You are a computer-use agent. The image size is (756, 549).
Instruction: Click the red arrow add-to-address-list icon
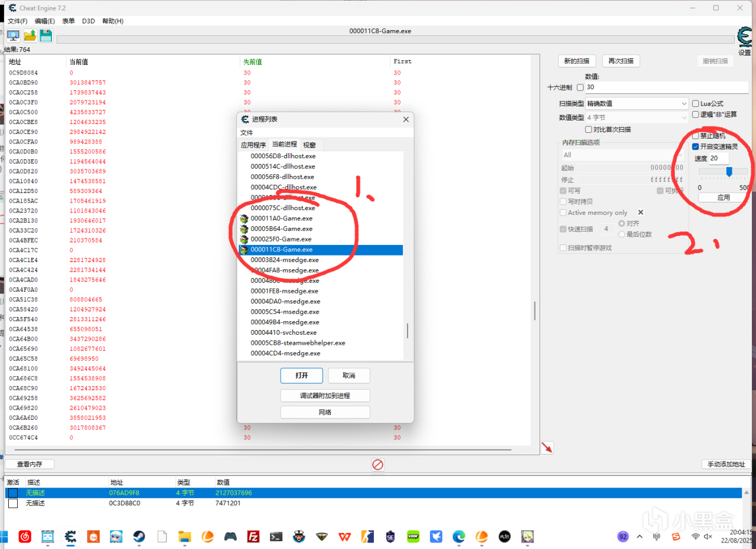547,447
